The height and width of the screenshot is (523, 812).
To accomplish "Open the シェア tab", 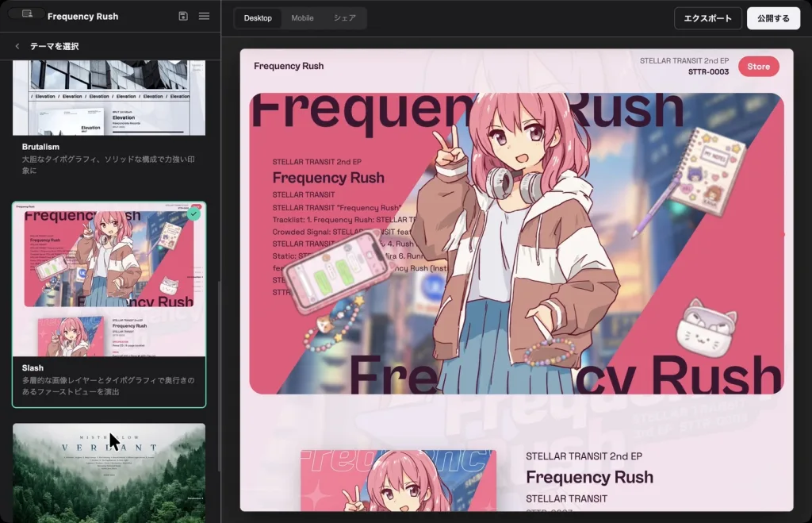I will (x=344, y=18).
